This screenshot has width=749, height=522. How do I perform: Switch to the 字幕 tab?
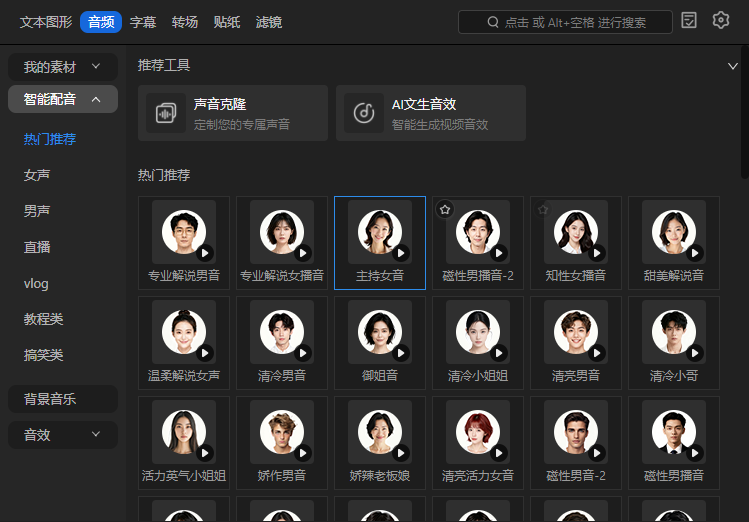coord(143,21)
